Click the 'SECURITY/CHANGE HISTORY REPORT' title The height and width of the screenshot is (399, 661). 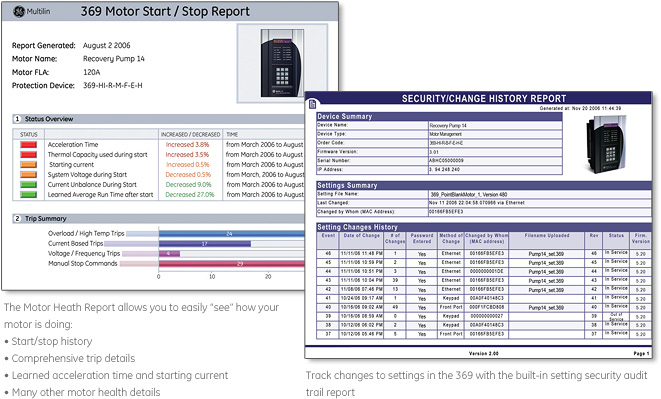pyautogui.click(x=484, y=99)
